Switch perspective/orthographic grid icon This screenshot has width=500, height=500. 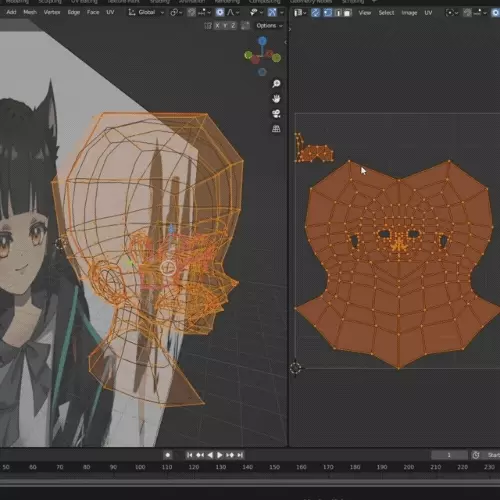click(x=276, y=129)
